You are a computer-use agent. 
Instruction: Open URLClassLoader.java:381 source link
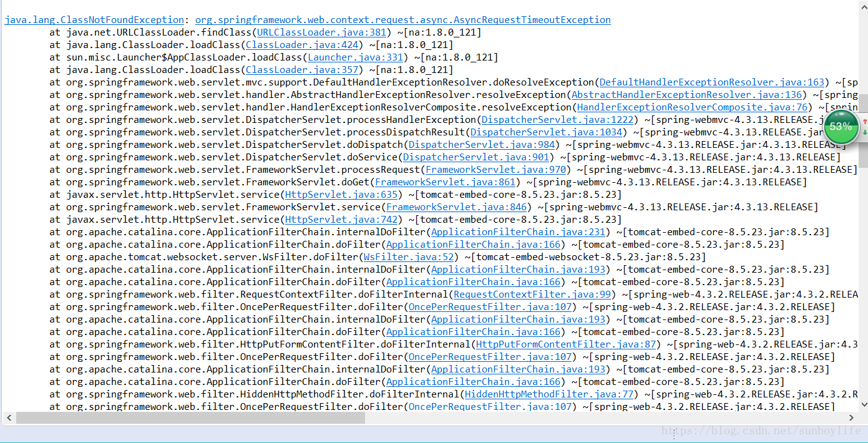pos(320,32)
